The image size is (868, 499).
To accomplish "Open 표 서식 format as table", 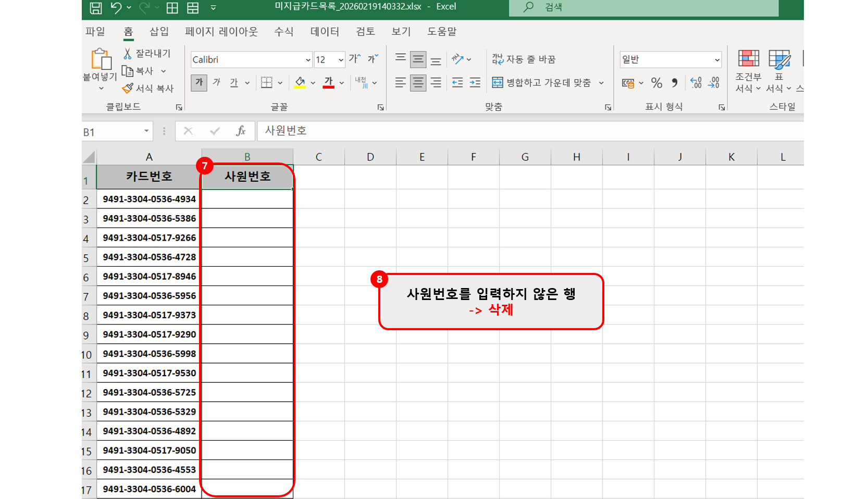I will click(x=779, y=71).
